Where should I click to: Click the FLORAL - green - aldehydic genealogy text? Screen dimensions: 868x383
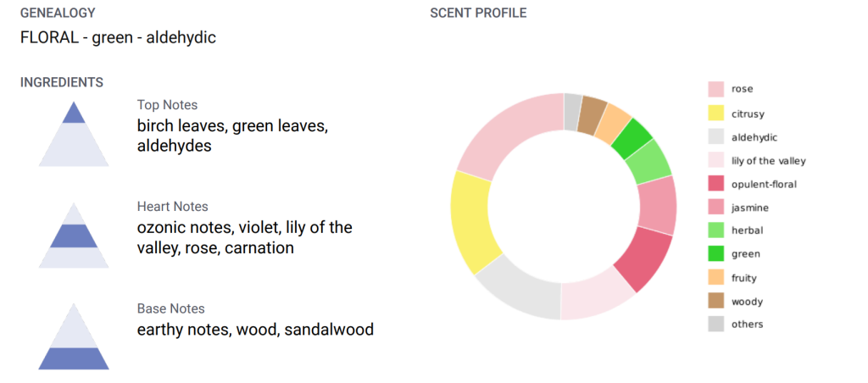click(118, 37)
